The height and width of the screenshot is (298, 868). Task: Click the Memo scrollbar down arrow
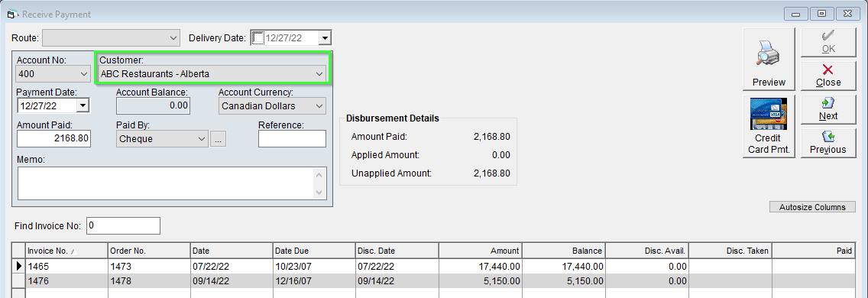pos(319,193)
